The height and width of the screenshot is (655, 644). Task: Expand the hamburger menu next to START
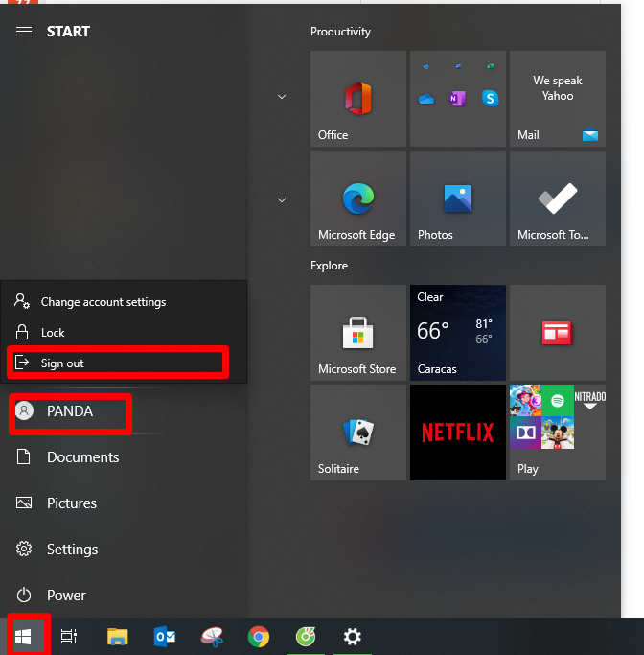[24, 32]
